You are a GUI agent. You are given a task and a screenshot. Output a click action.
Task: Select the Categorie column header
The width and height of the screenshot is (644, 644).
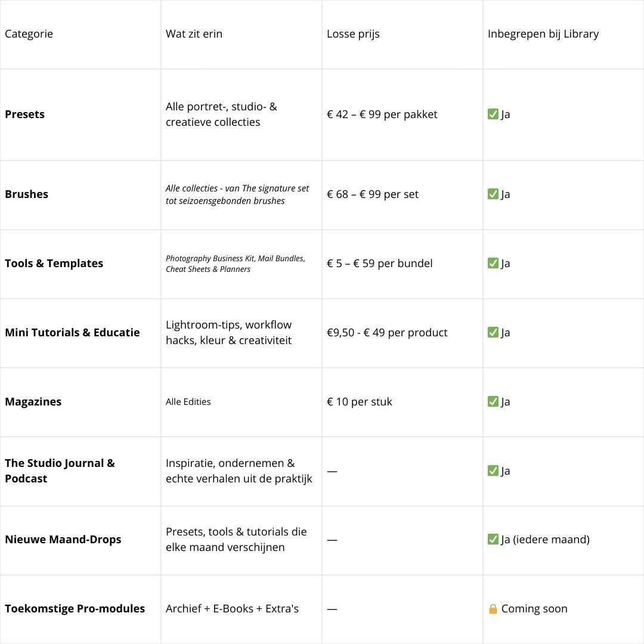29,33
